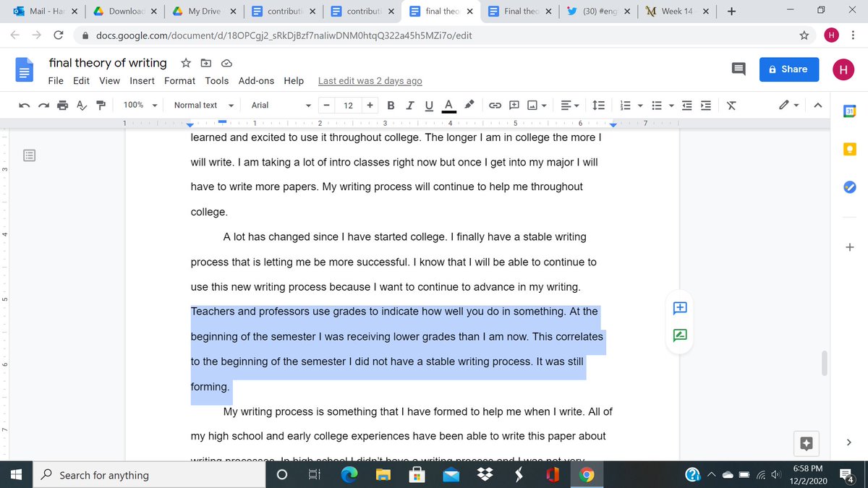Decrease indent of the paragraph

(686, 106)
